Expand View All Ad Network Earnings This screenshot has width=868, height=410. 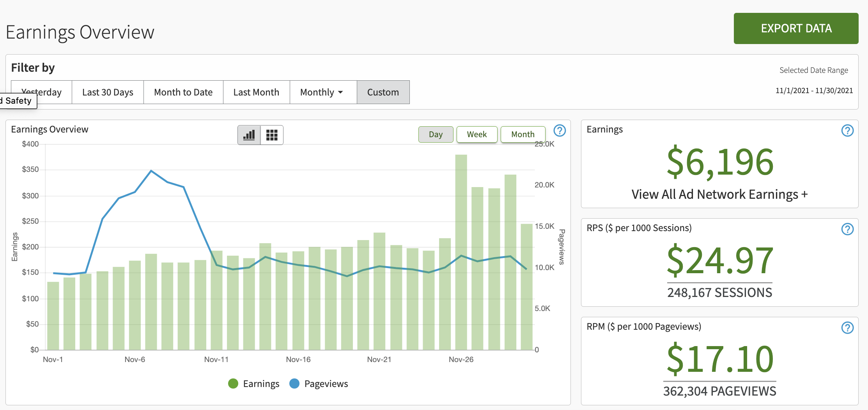point(719,194)
